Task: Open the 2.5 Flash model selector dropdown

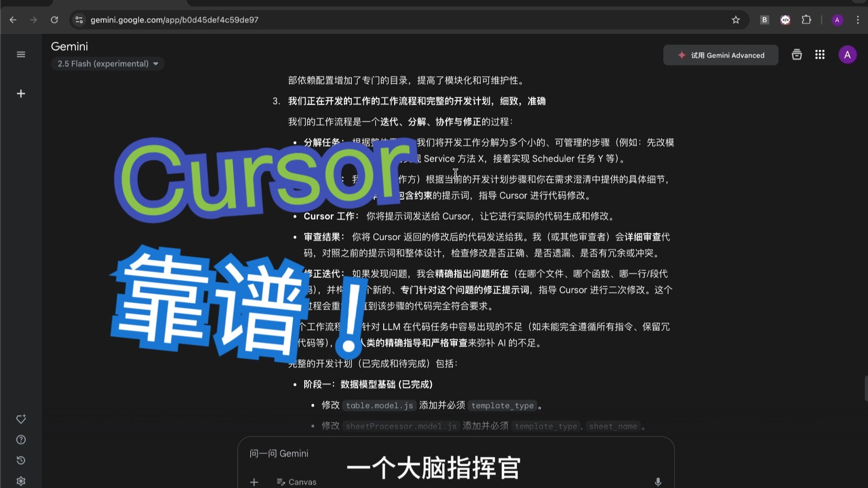Action: click(x=108, y=64)
